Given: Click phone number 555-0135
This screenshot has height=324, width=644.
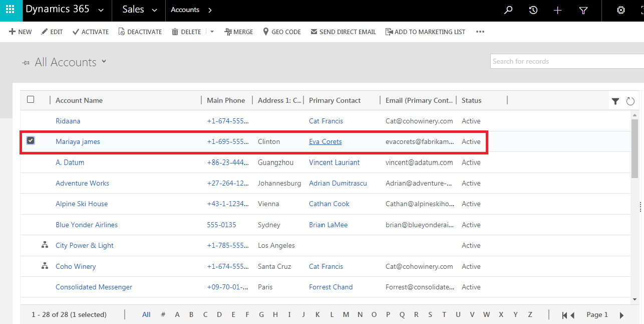Looking at the screenshot, I should coord(221,225).
